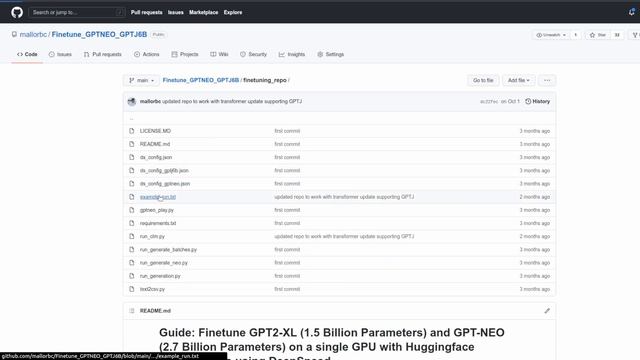The width and height of the screenshot is (640, 360).
Task: Open the Wiki tab
Action: pos(219,54)
